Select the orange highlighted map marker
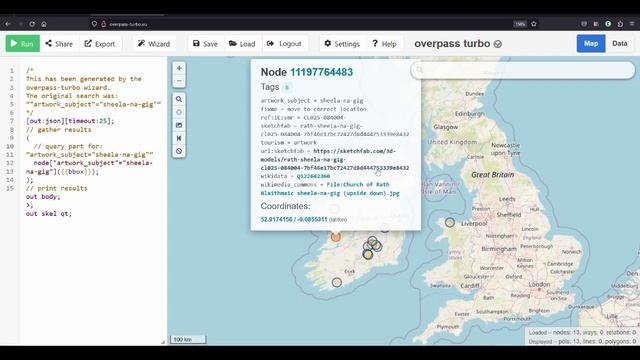Image resolution: width=640 pixels, height=360 pixels. 336,236
